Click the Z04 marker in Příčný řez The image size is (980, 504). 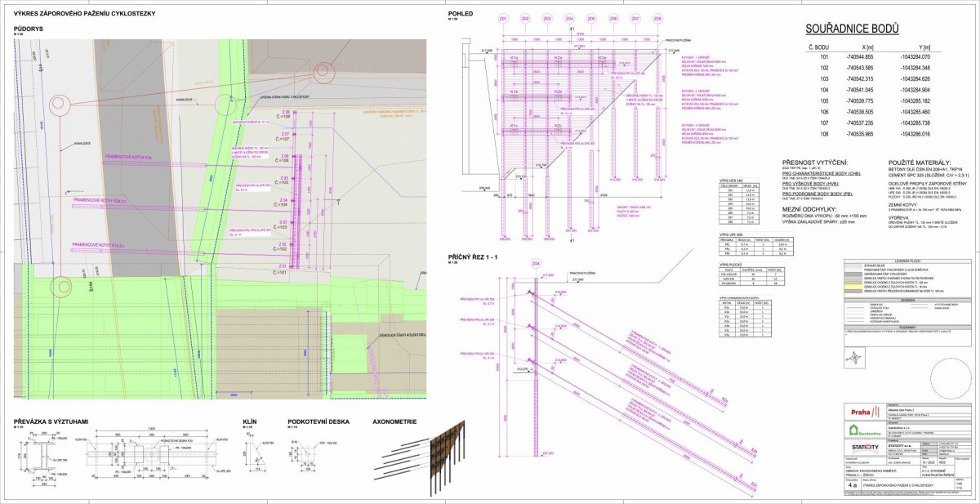[x=536, y=264]
